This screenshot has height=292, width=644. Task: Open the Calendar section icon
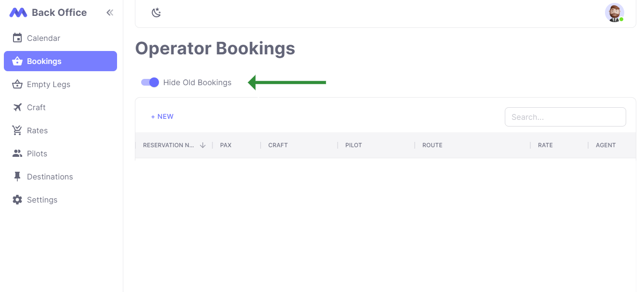pos(17,38)
